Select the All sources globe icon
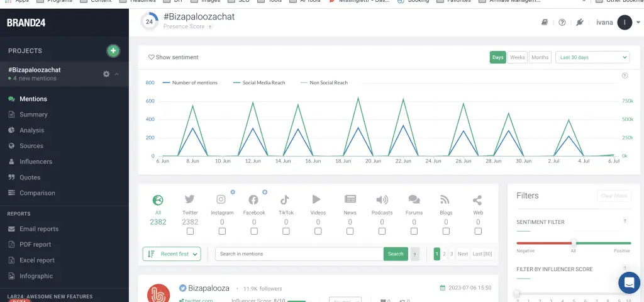Screen dimensions: 644x302 click(x=158, y=200)
